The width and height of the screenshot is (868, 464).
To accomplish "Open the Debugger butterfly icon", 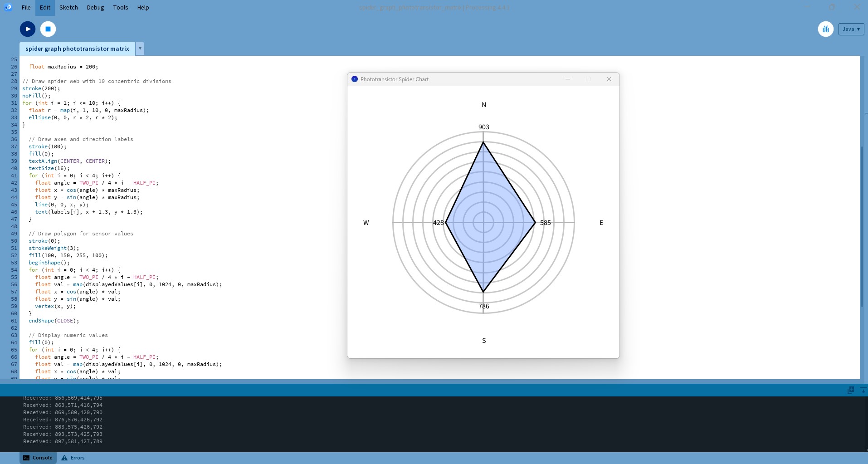I will point(825,29).
